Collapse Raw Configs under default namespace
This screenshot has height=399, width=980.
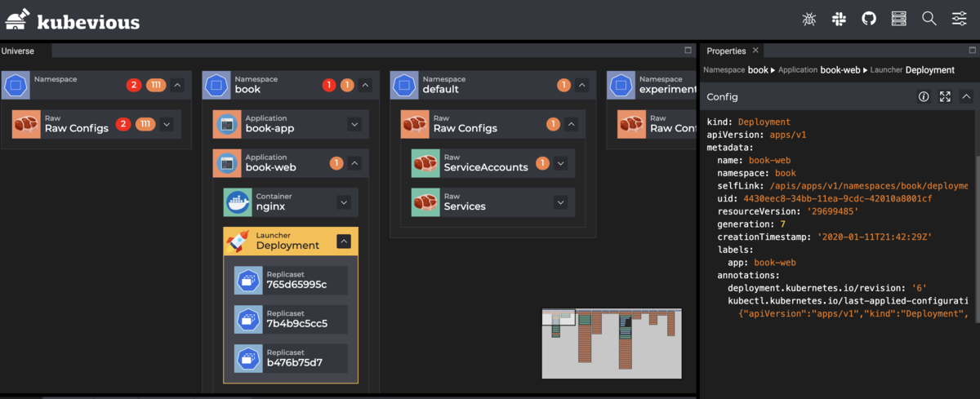[571, 124]
